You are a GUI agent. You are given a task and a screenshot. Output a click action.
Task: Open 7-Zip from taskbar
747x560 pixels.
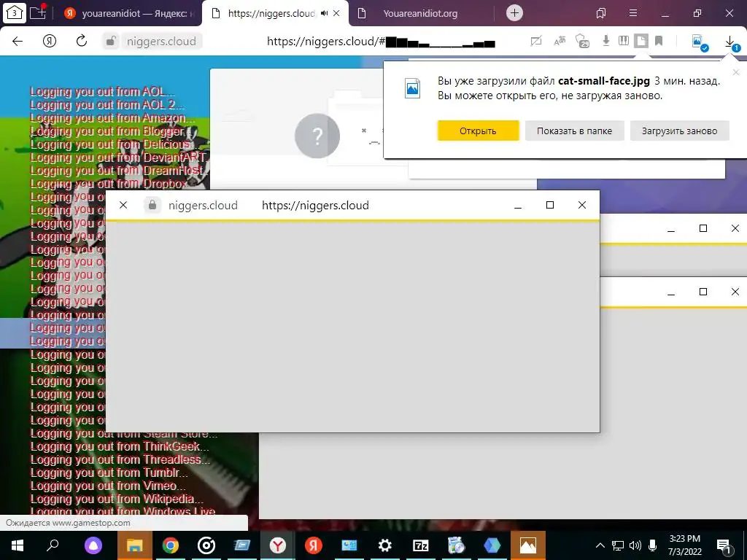point(421,545)
